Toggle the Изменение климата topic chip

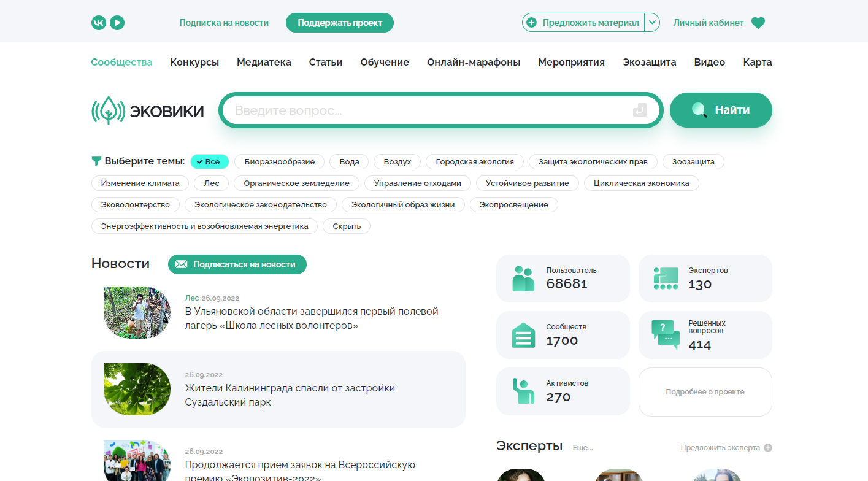pyautogui.click(x=140, y=183)
